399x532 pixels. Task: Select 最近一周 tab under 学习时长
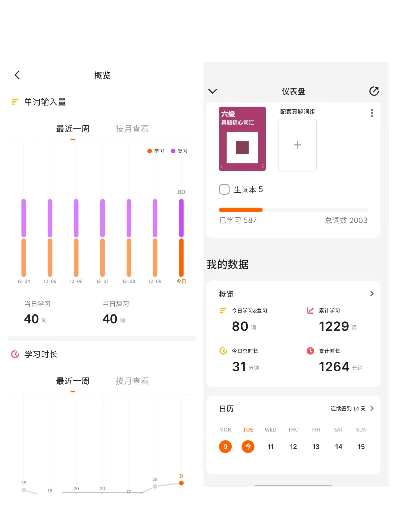73,381
